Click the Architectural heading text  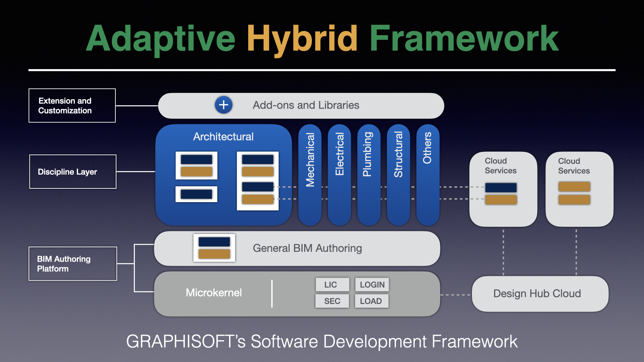(x=223, y=137)
